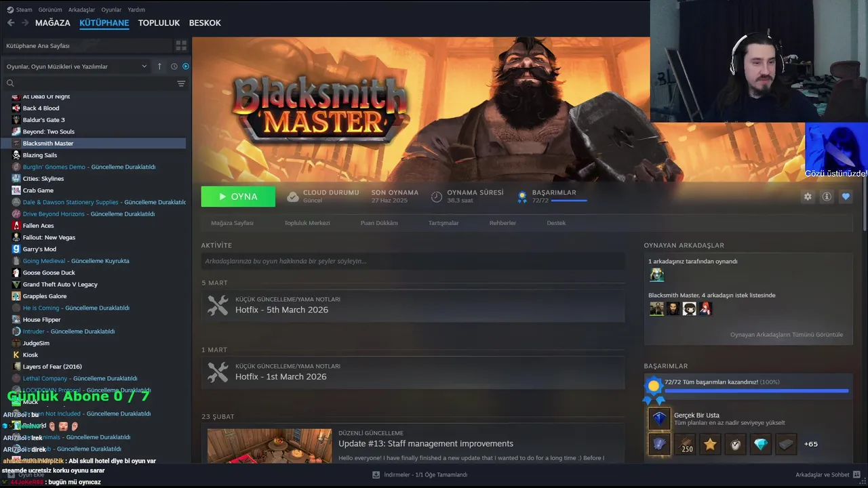Select the 250 achievement badge
This screenshot has width=868, height=488.
click(685, 445)
